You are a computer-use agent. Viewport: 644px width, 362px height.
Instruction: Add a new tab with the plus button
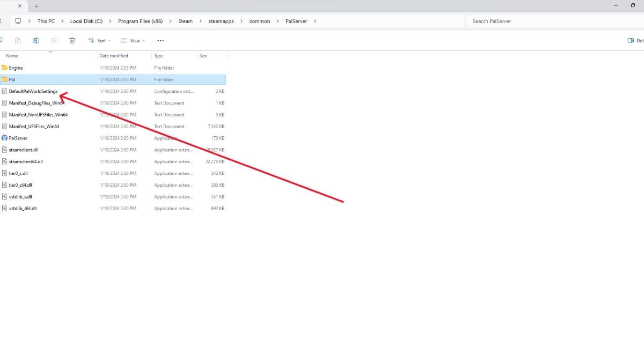(x=36, y=6)
